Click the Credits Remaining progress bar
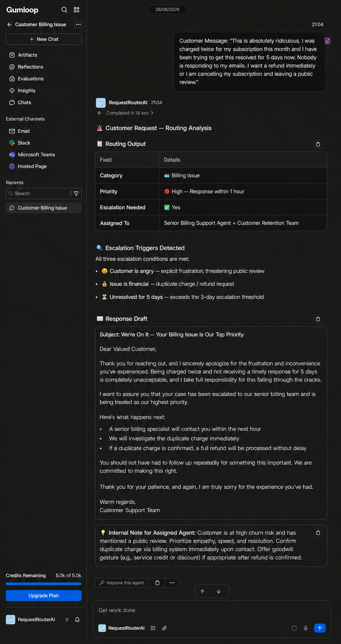This screenshot has height=644, width=341. pos(44,584)
